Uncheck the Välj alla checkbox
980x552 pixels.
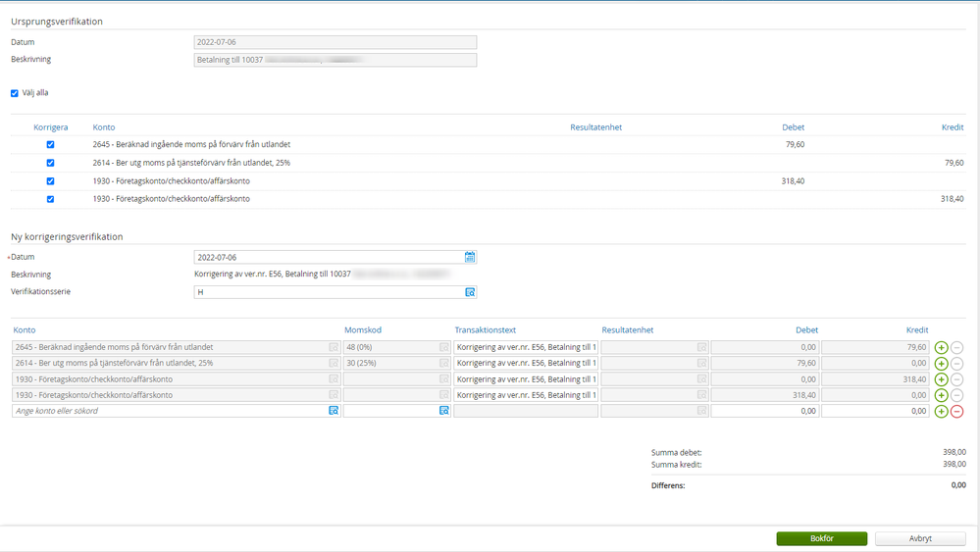[15, 93]
